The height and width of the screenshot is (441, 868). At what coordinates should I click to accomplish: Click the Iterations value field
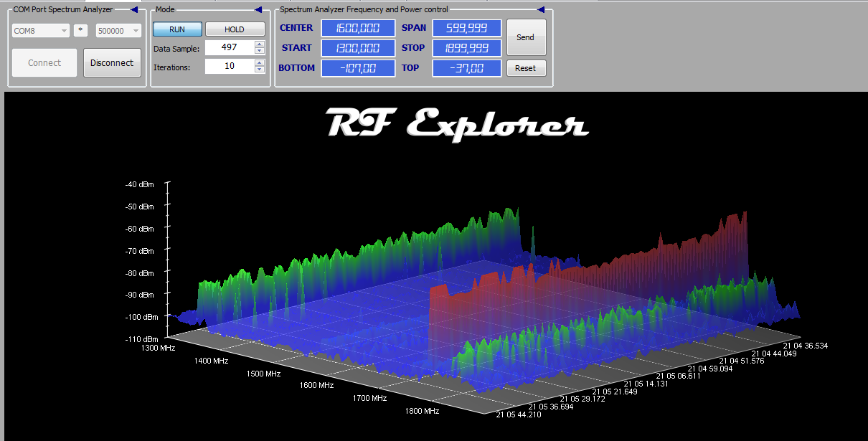[230, 66]
